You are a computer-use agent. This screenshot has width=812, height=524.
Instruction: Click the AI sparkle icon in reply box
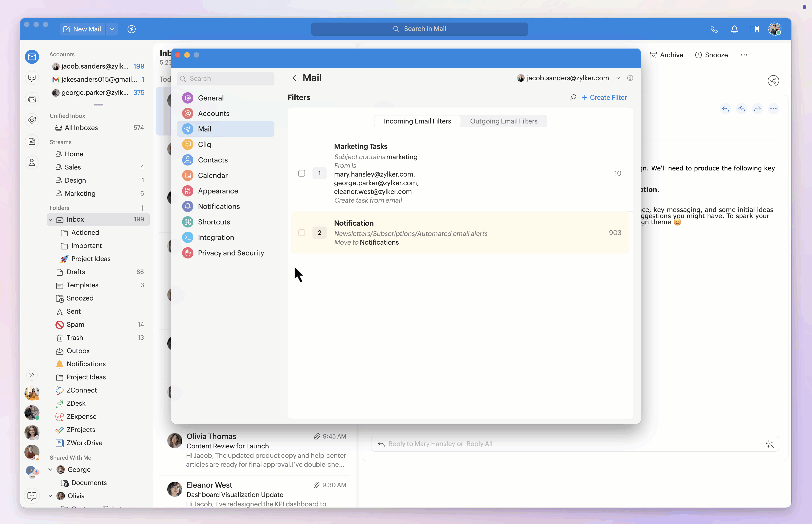pos(769,444)
